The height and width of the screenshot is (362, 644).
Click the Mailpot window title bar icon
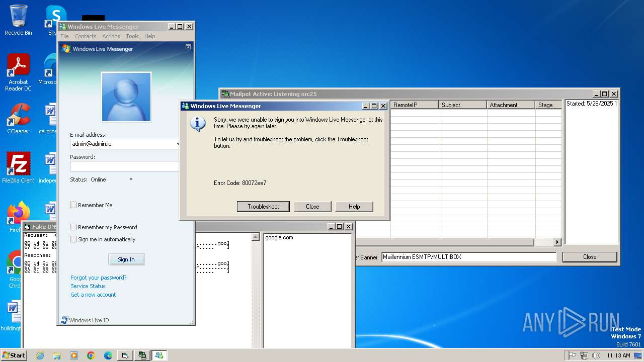click(x=225, y=94)
